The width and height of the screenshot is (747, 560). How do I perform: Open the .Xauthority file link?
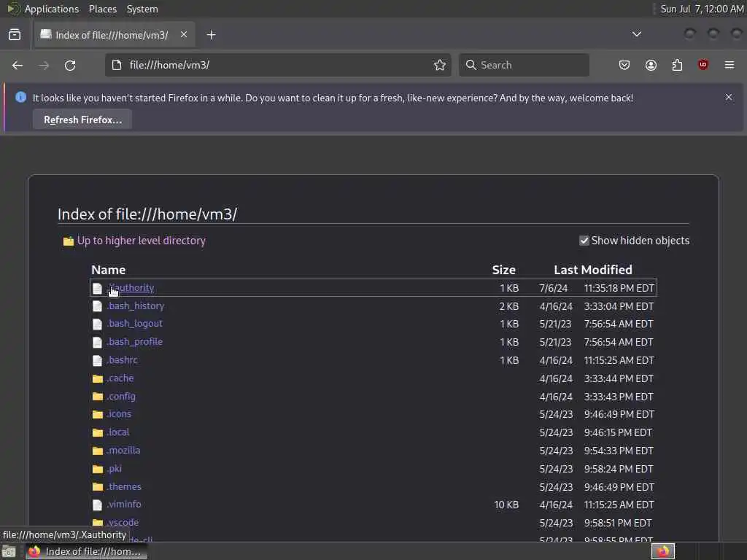130,287
